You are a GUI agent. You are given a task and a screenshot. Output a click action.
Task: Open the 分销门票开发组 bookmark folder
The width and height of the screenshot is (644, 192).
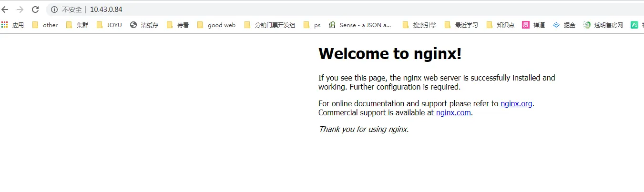[x=270, y=25]
